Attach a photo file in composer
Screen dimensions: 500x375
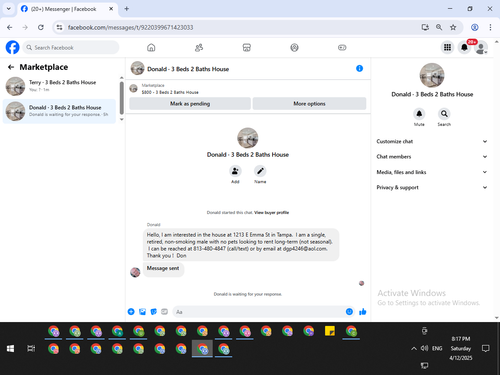coord(142,312)
